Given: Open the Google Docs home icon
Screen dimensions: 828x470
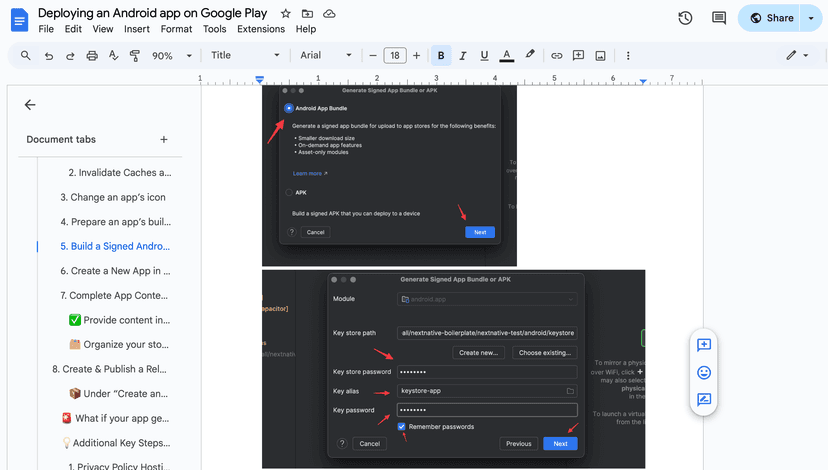Looking at the screenshot, I should pos(20,21).
